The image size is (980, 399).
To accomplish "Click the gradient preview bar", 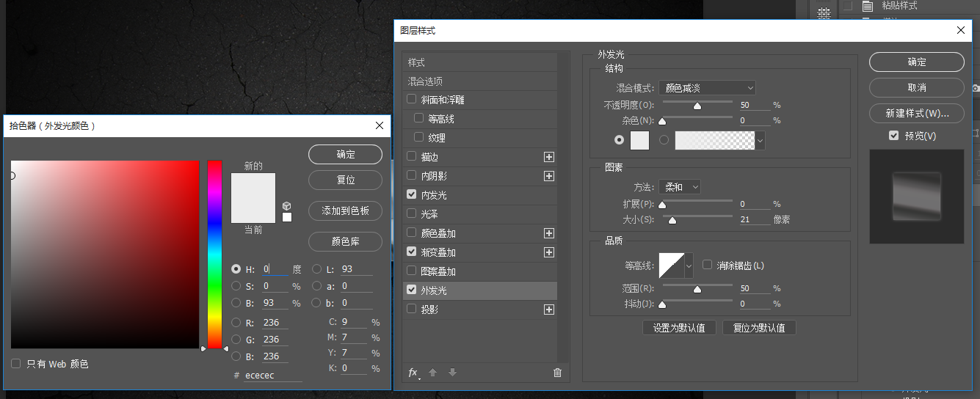I will click(715, 140).
